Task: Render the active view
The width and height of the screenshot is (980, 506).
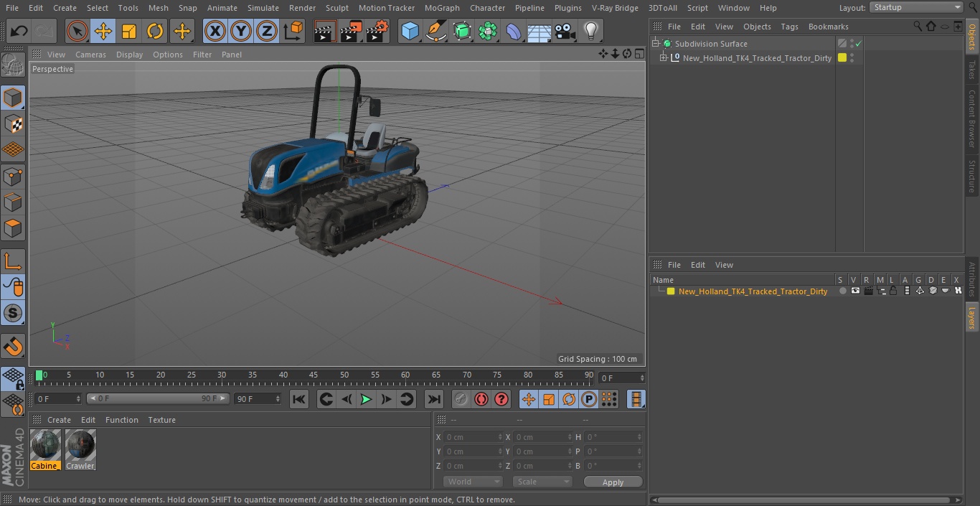Action: [x=325, y=31]
